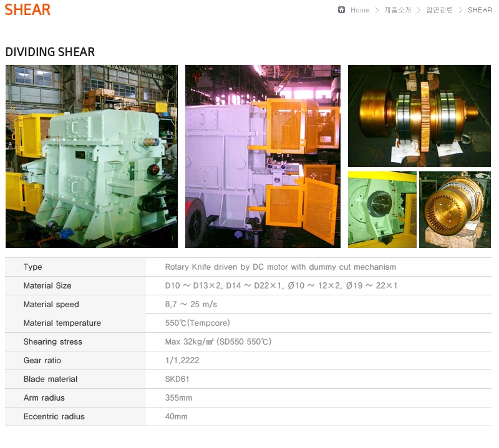Image resolution: width=499 pixels, height=448 pixels.
Task: Click the '40mm' value
Action: click(x=177, y=417)
